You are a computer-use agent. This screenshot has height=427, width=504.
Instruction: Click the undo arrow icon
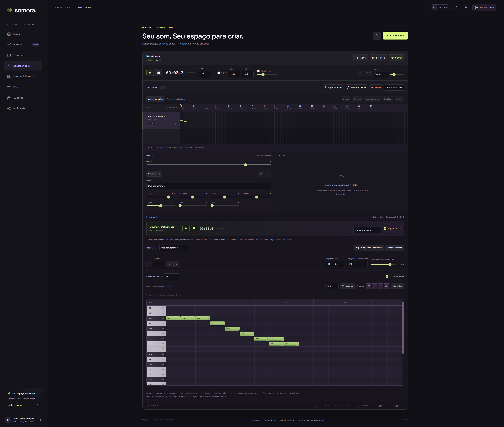[361, 73]
